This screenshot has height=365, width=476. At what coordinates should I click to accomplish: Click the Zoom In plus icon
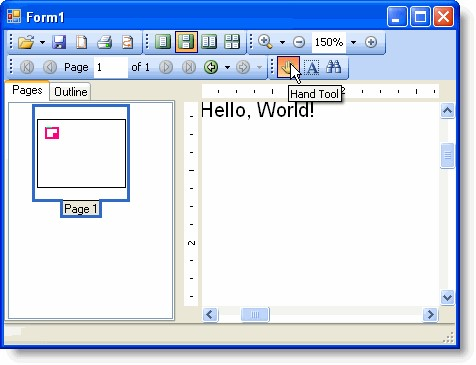click(x=371, y=42)
